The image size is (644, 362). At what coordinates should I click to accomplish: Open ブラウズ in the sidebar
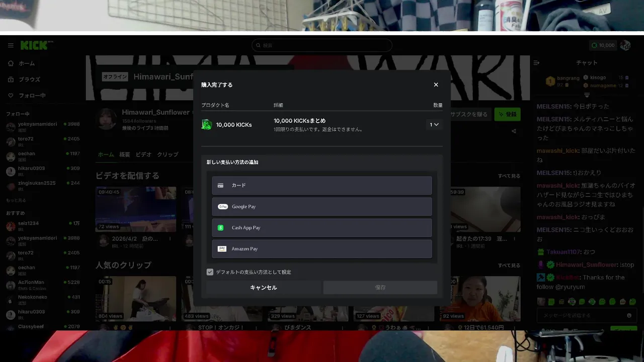click(x=29, y=79)
